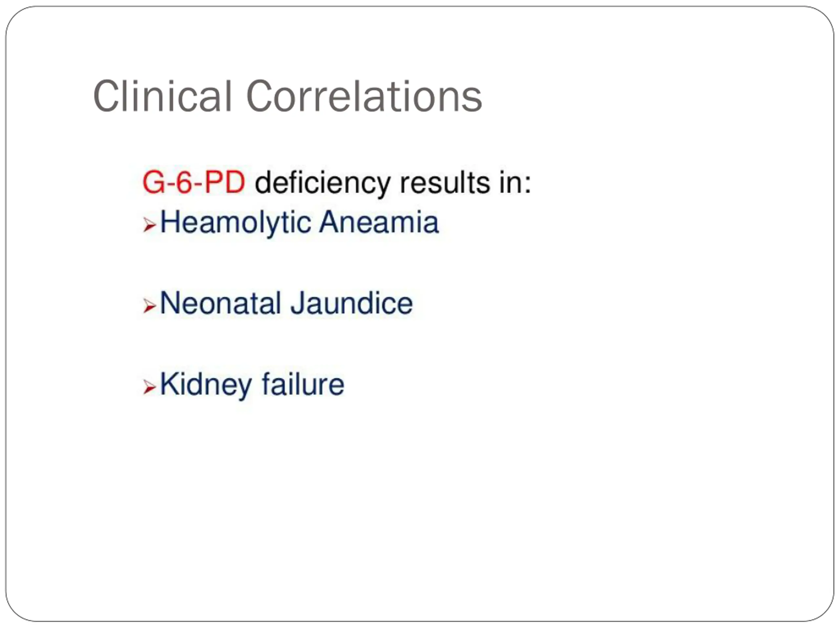
Task: Select the word results
Action: [x=445, y=183]
